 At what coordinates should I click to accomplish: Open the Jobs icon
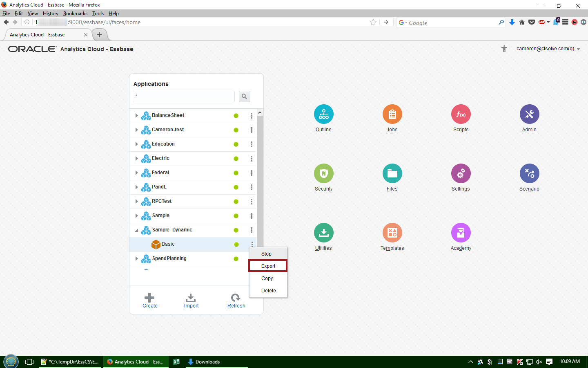pyautogui.click(x=392, y=114)
